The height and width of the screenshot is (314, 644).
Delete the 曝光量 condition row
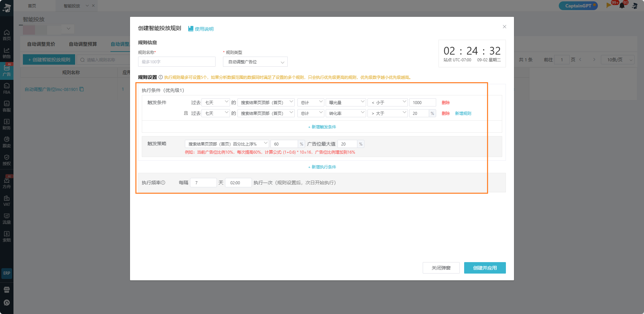tap(446, 103)
